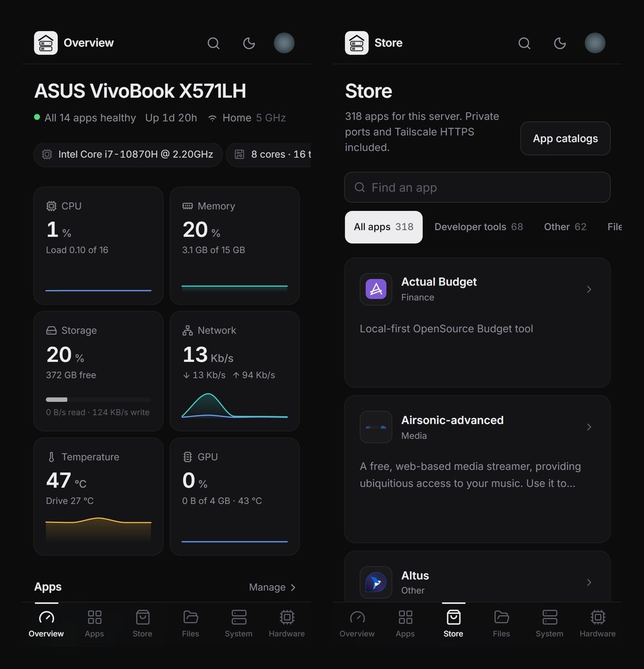Image resolution: width=644 pixels, height=669 pixels.
Task: Open the user avatar in Overview header
Action: 284,43
